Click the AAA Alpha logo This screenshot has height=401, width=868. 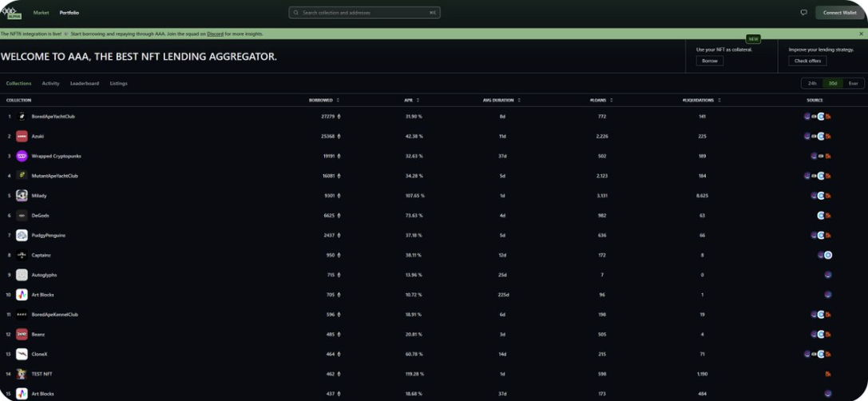coord(11,13)
